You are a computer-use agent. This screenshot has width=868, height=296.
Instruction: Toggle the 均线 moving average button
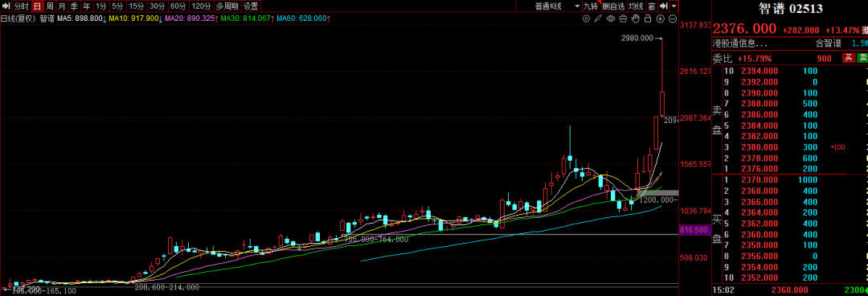click(637, 6)
